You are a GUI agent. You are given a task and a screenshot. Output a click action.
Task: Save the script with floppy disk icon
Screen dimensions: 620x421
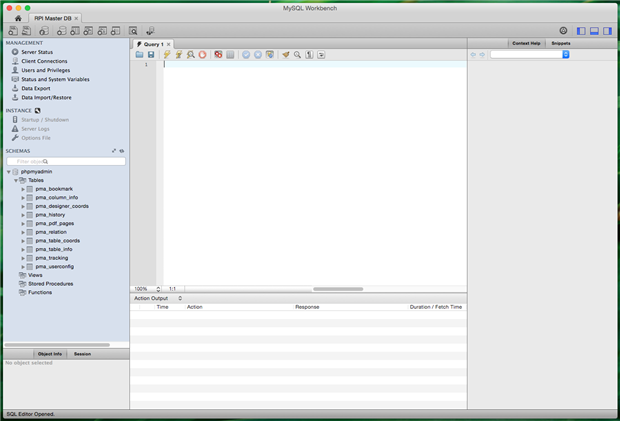pos(151,55)
